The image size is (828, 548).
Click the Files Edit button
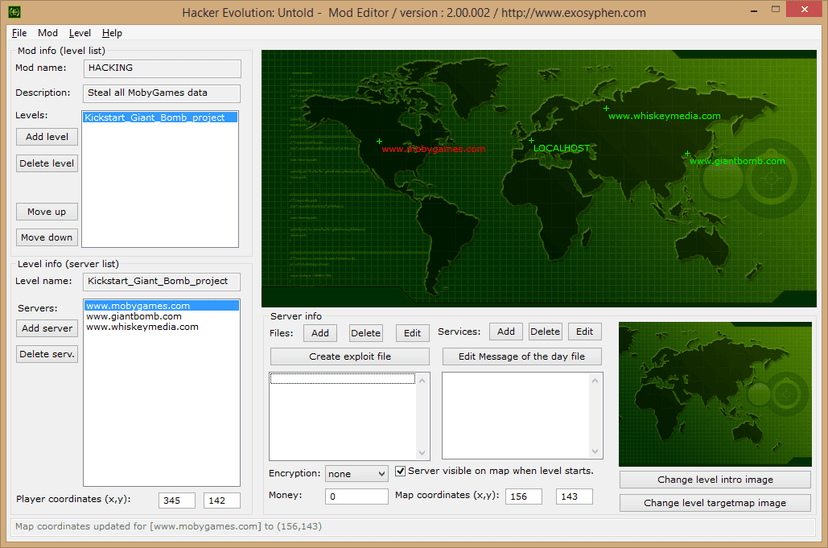(x=412, y=333)
